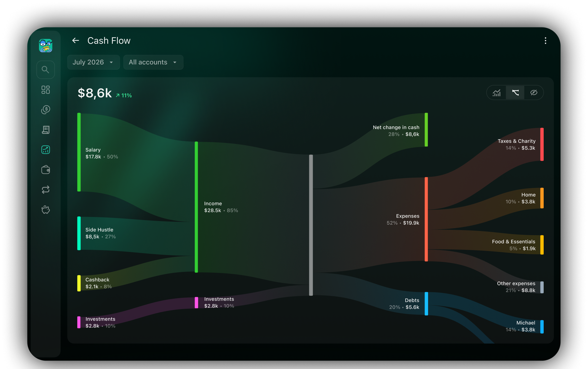This screenshot has height=369, width=588.
Task: Click the Cash Flow page title
Action: (109, 41)
